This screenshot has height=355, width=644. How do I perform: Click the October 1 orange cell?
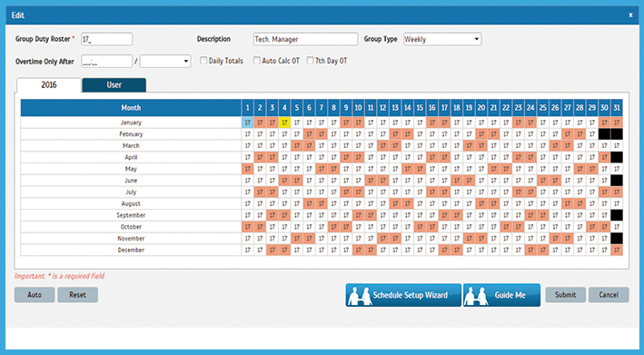coord(247,227)
